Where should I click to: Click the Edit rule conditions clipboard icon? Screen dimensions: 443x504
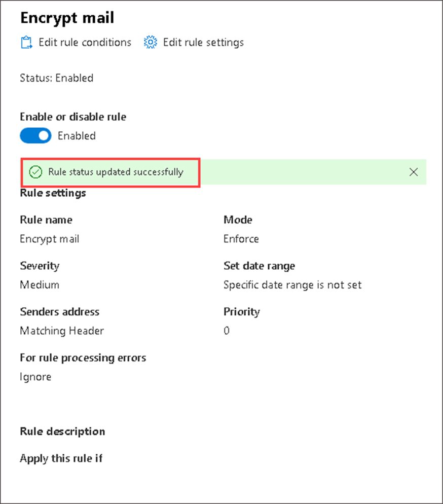tap(26, 42)
